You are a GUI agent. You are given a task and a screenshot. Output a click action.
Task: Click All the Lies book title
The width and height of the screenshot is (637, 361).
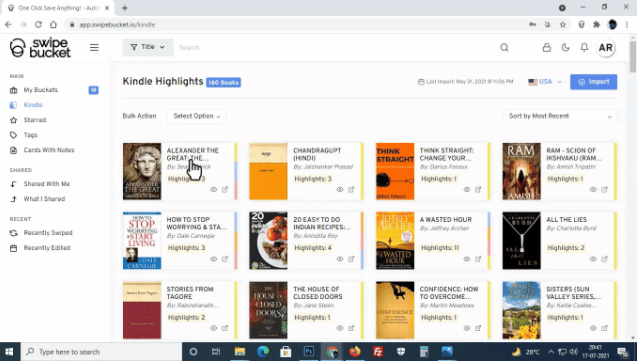pyautogui.click(x=566, y=220)
